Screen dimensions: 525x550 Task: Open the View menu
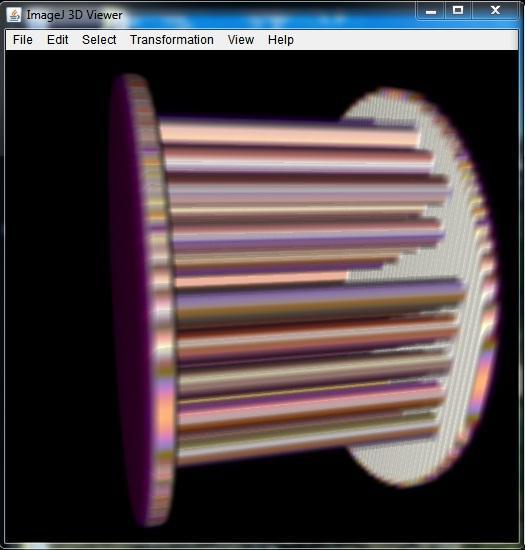tap(241, 40)
